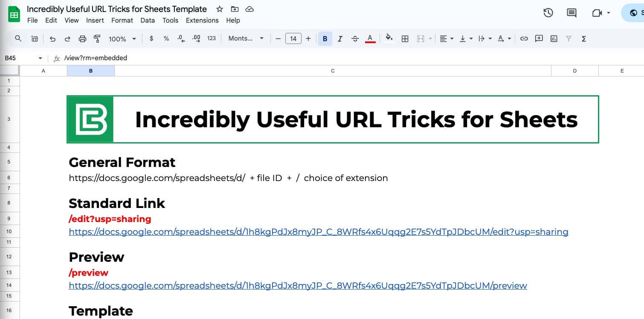Open version history clock icon
This screenshot has height=319, width=644.
coord(548,13)
